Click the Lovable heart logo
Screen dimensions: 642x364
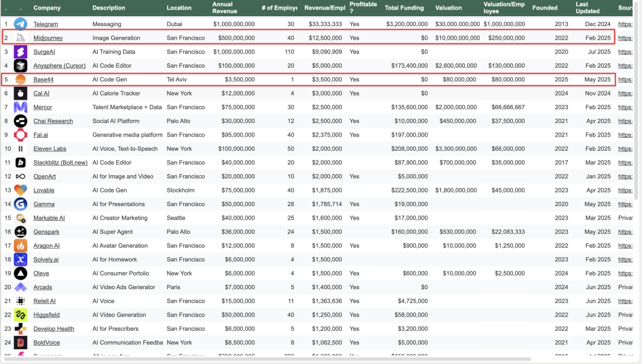point(20,190)
